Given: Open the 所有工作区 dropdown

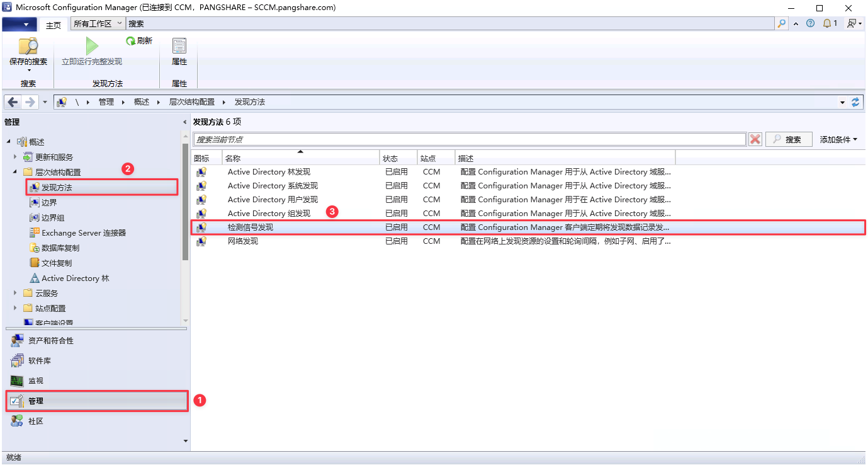Looking at the screenshot, I should point(98,23).
